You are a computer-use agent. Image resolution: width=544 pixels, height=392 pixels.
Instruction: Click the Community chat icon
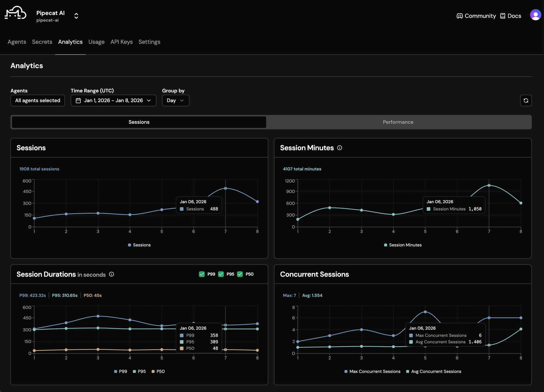point(459,16)
